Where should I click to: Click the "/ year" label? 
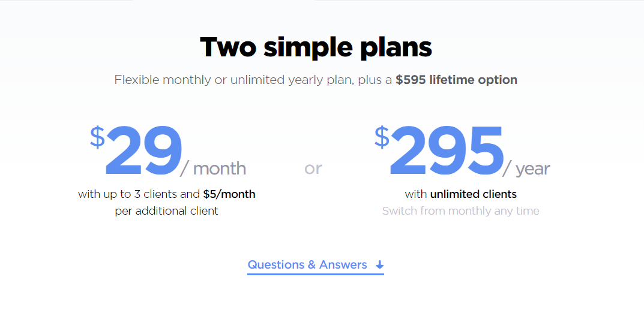pos(526,168)
